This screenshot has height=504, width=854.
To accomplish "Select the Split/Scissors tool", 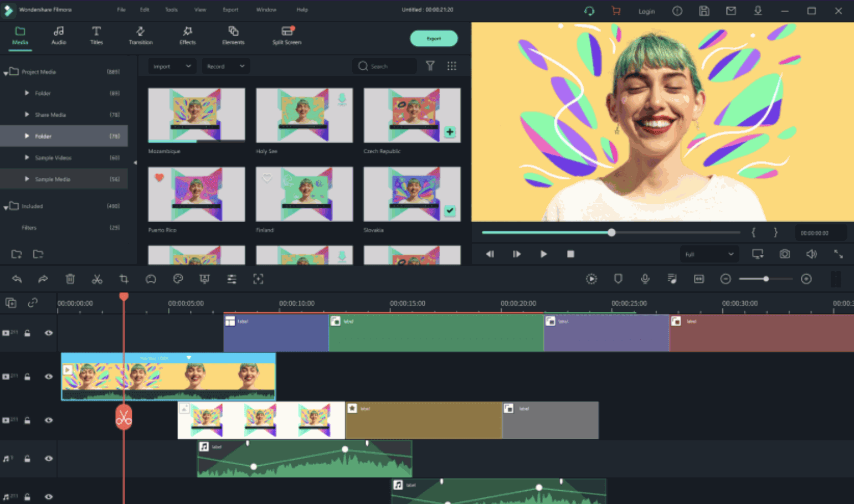I will (96, 279).
